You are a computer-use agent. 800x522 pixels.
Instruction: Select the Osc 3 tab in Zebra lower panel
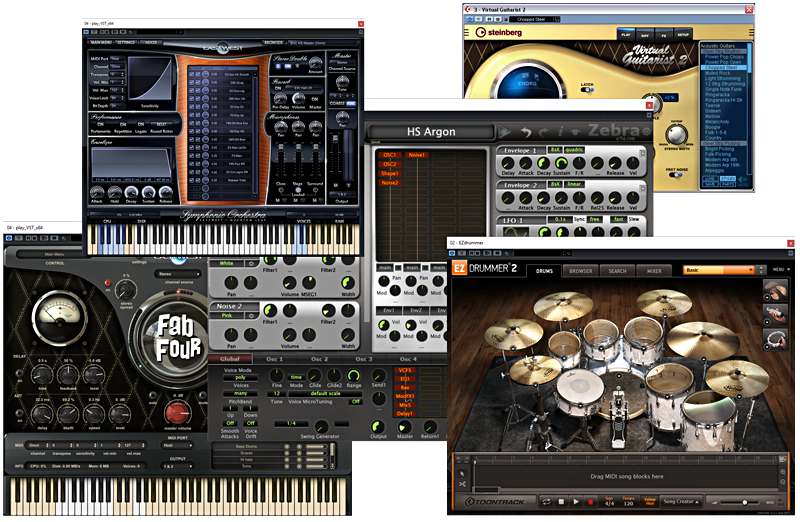363,359
